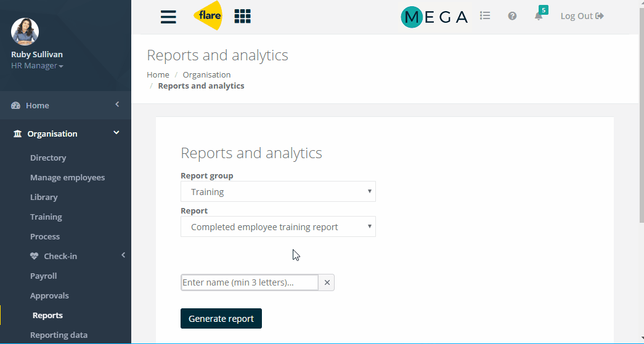Click the help question mark icon
This screenshot has width=644, height=344.
point(512,16)
